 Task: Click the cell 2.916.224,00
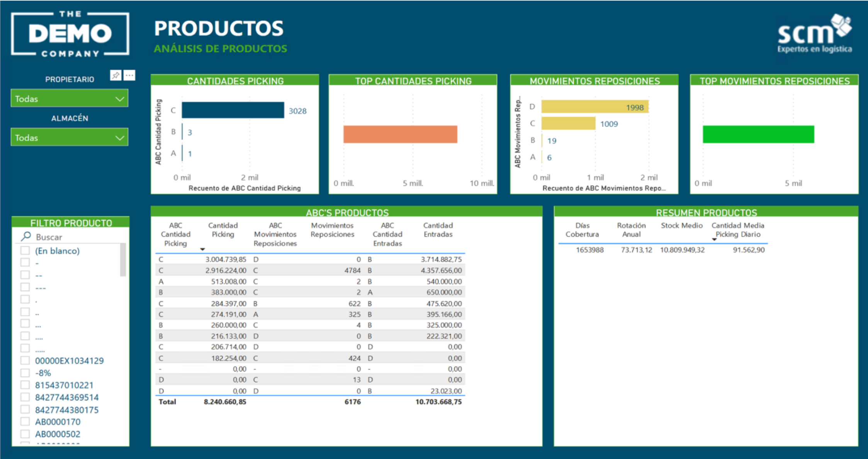click(x=225, y=270)
